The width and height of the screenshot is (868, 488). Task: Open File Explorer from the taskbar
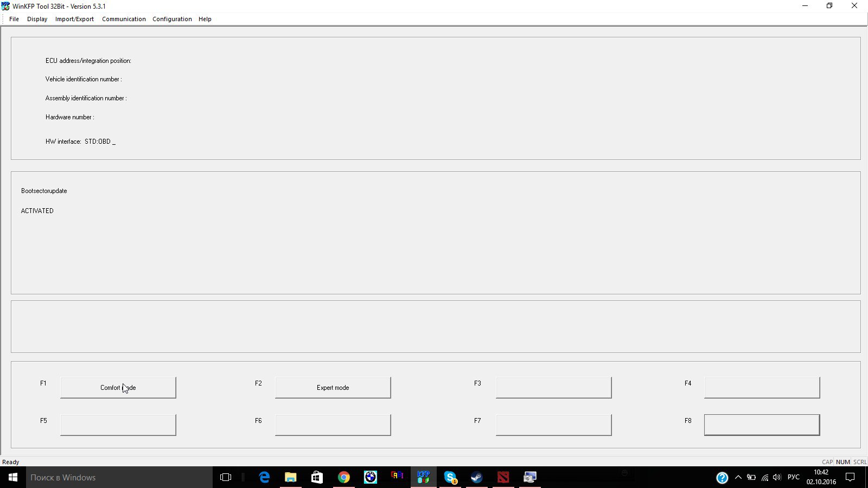(x=291, y=477)
